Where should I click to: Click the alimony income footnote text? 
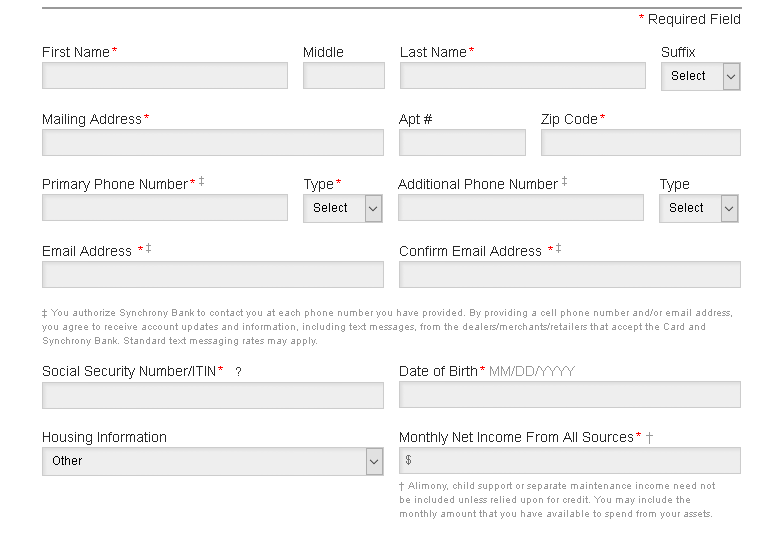(x=557, y=500)
